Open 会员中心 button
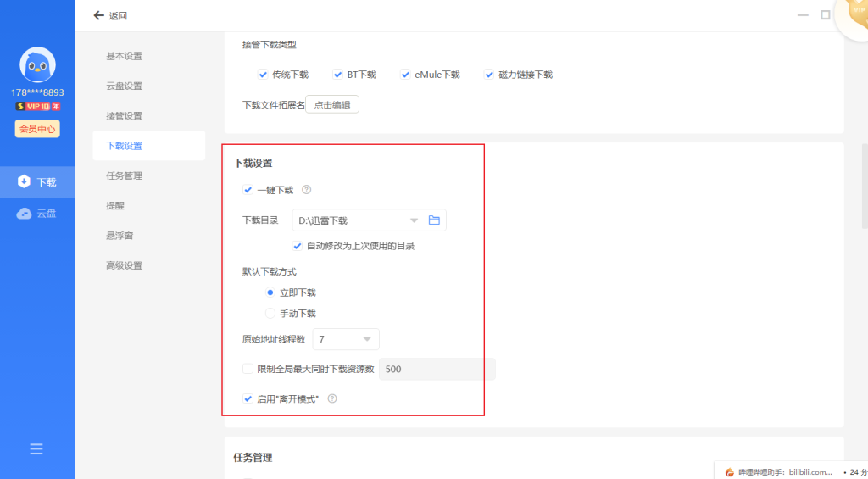This screenshot has height=479, width=868. pyautogui.click(x=37, y=129)
